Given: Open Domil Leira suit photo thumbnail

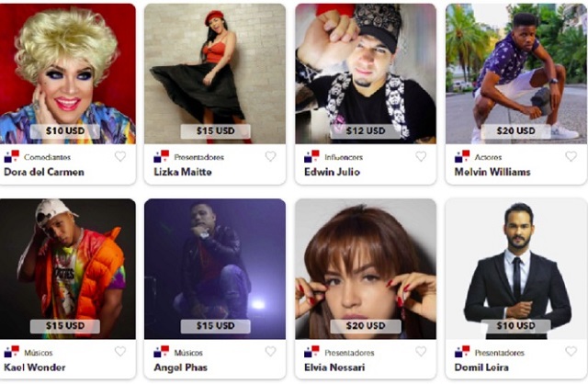Looking at the screenshot, I should pyautogui.click(x=516, y=269).
